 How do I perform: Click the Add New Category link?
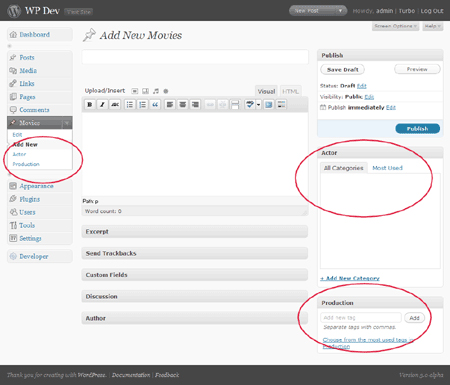tap(350, 278)
